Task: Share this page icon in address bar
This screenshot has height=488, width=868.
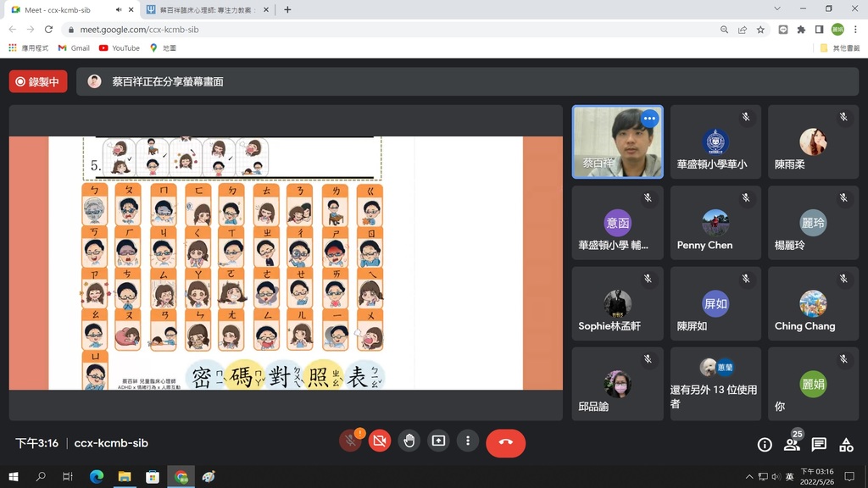Action: [x=743, y=30]
